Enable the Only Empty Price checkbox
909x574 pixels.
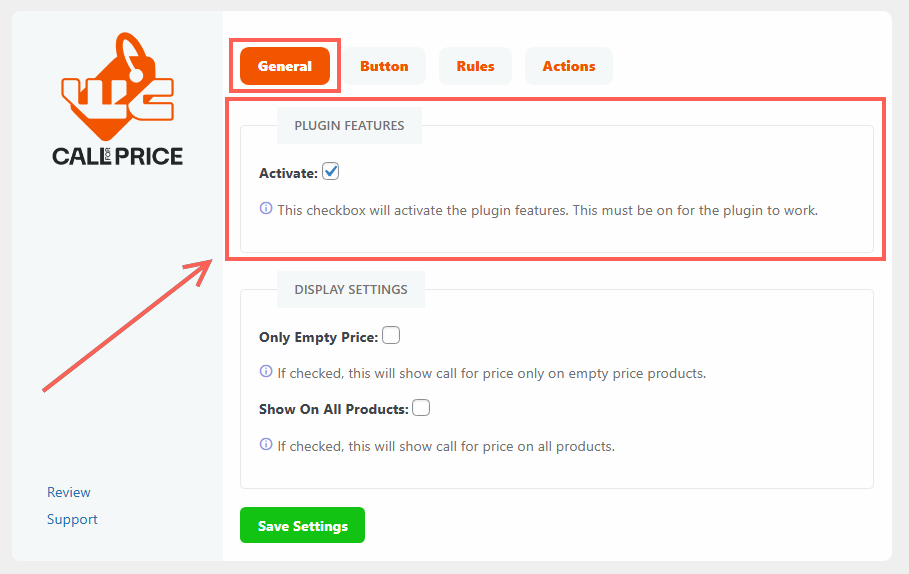point(391,335)
